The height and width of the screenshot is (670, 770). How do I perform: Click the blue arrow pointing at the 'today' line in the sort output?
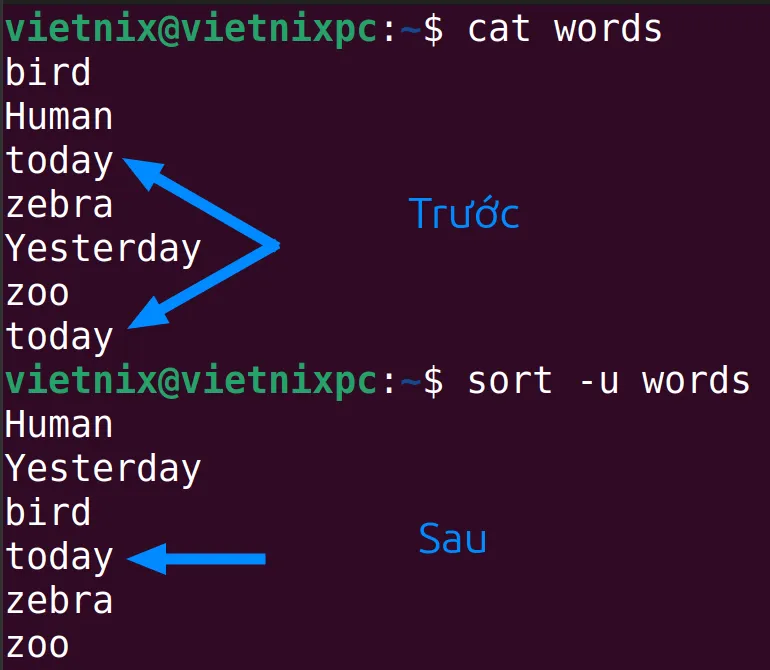pos(196,558)
